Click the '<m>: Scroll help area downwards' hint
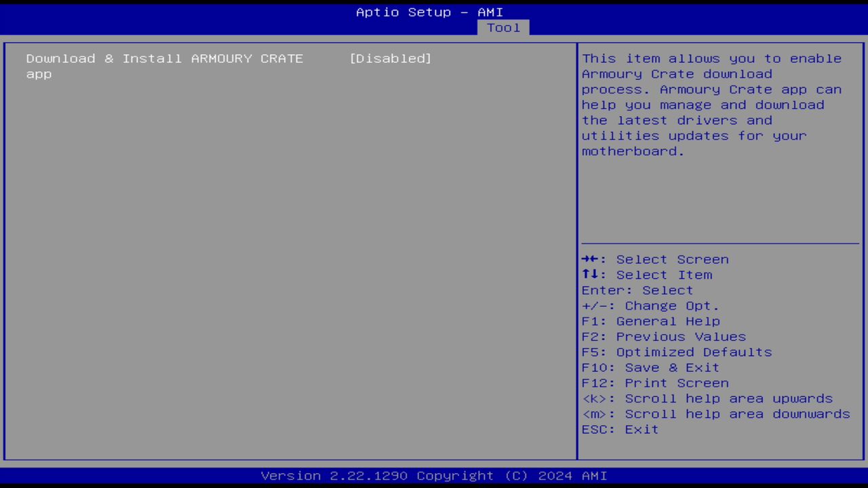868x488 pixels. pyautogui.click(x=715, y=414)
